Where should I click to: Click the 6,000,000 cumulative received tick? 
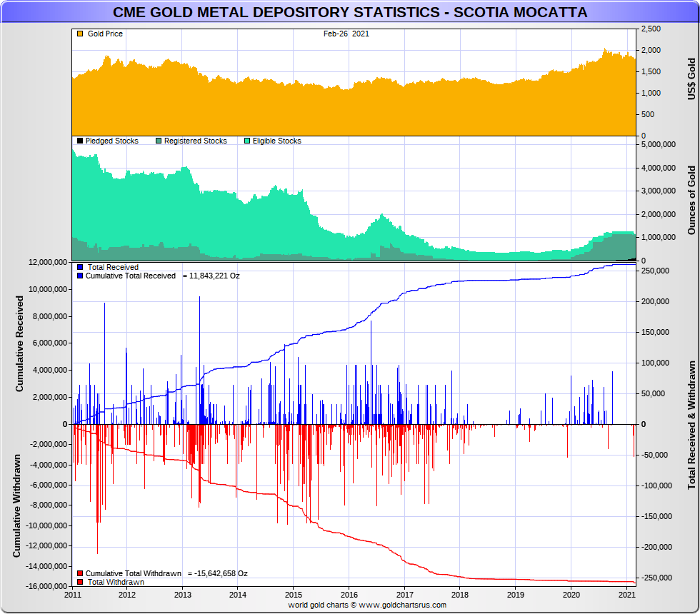(50, 343)
